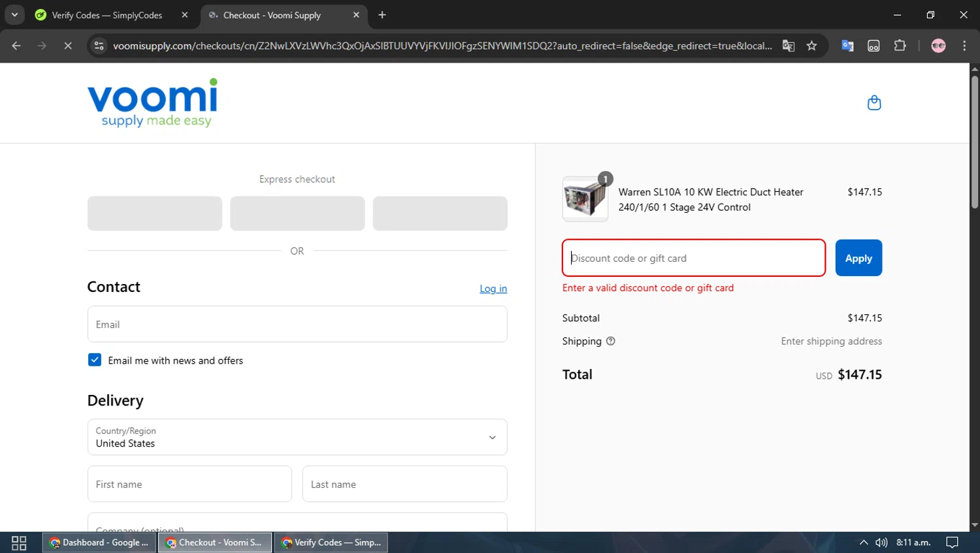Click the first express checkout placeholder button
The image size is (980, 553).
[155, 213]
